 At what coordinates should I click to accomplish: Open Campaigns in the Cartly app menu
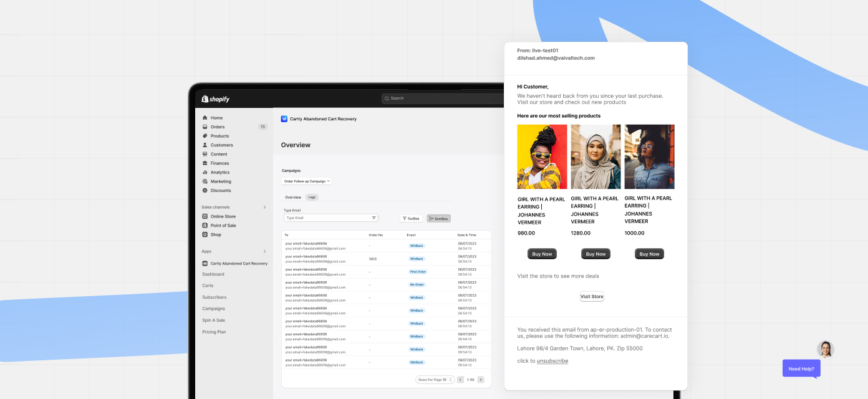(x=213, y=309)
